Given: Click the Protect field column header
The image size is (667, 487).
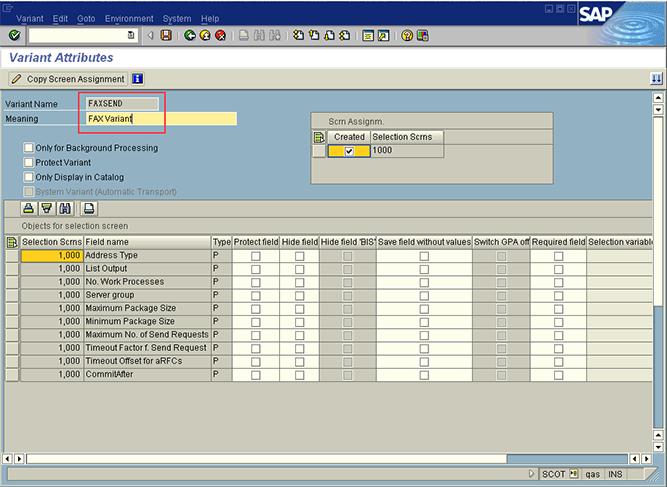Looking at the screenshot, I should click(x=256, y=242).
